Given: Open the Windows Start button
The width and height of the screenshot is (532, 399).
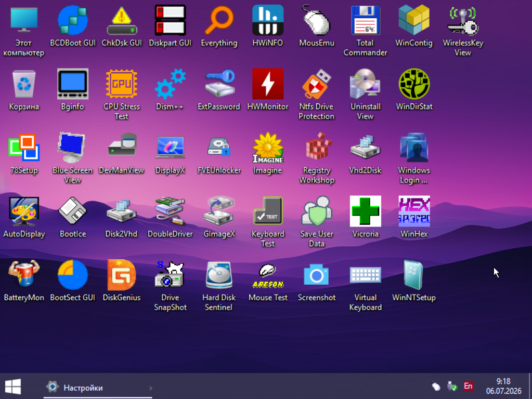Looking at the screenshot, I should click(13, 387).
